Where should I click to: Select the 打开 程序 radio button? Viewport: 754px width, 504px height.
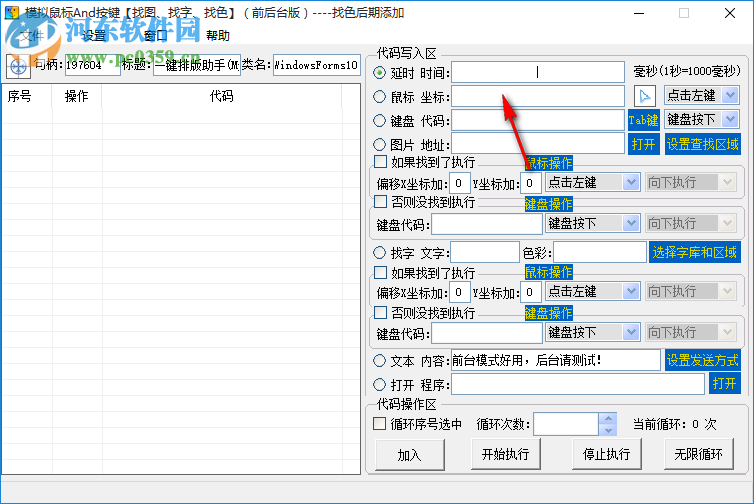(x=379, y=384)
